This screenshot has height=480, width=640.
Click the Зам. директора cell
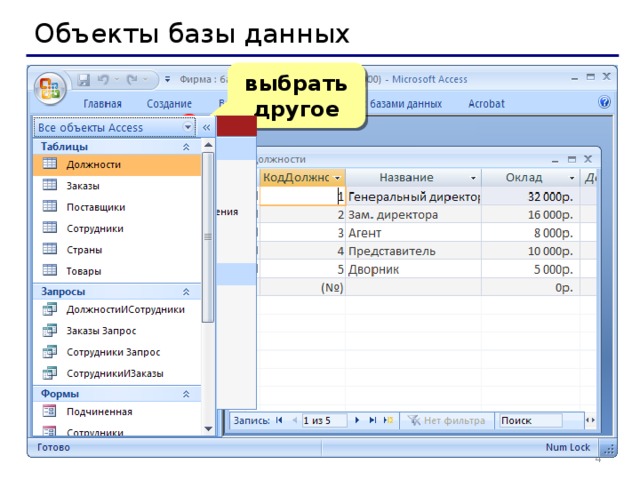coord(413,215)
